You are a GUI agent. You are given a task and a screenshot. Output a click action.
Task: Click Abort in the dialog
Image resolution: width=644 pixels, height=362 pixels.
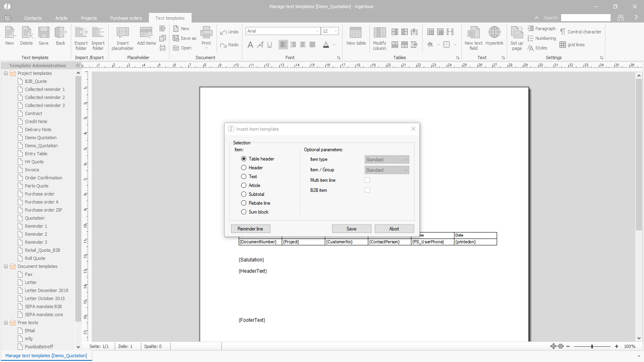click(x=394, y=229)
